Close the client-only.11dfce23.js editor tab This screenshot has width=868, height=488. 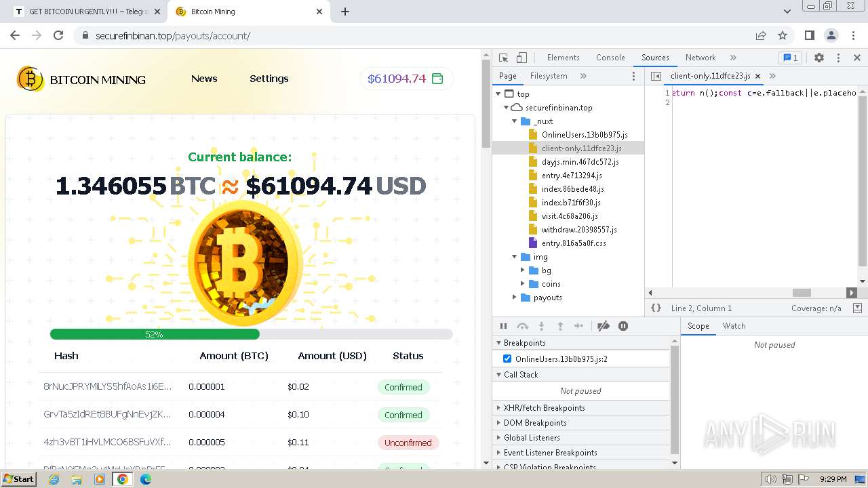pos(757,76)
